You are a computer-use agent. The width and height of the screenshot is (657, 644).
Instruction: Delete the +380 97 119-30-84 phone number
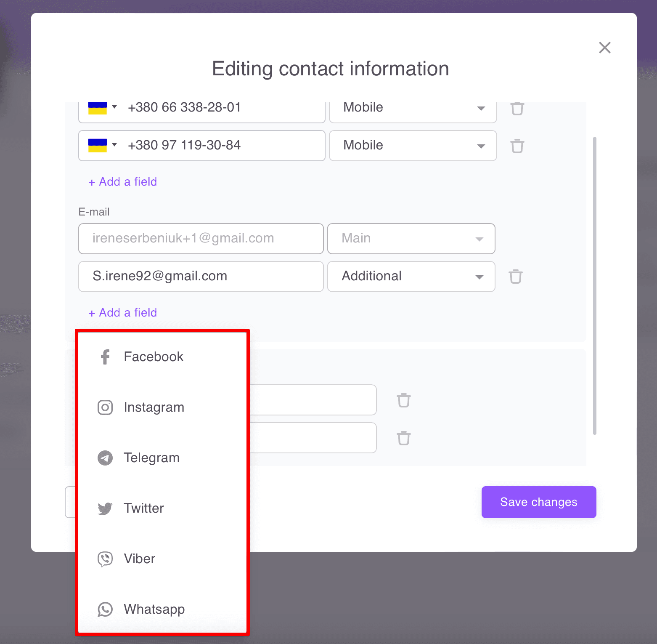click(x=517, y=146)
